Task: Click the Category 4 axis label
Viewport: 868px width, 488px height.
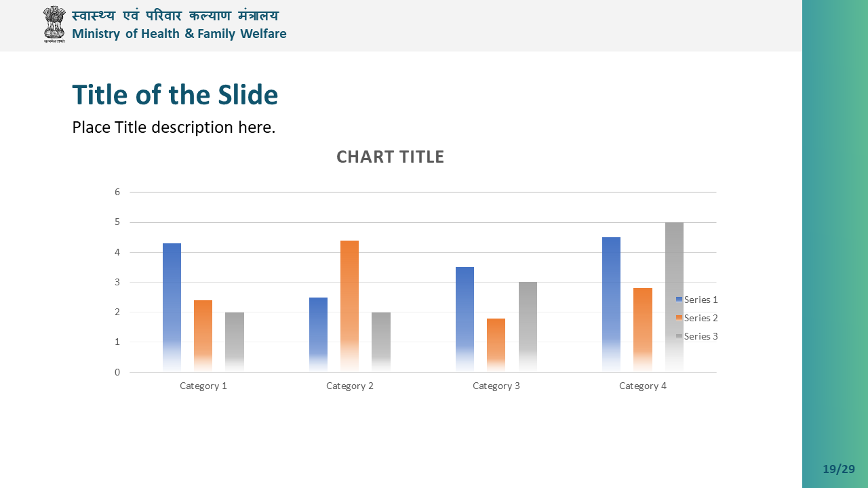Action: tap(643, 386)
